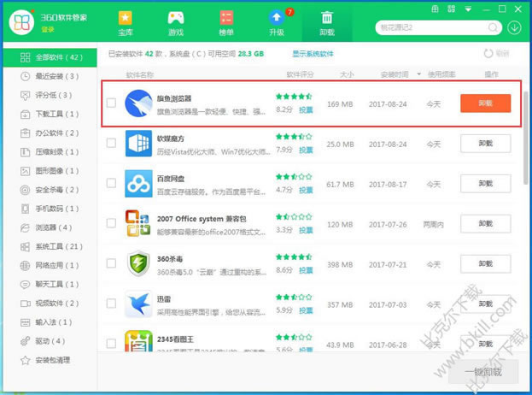
Task: Open download manager arrow icon at top right
Action: point(515,27)
